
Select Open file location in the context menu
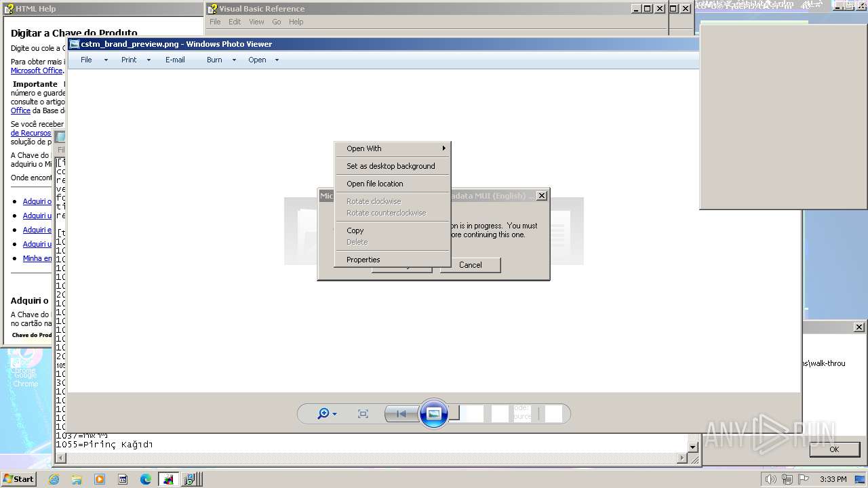click(x=393, y=184)
